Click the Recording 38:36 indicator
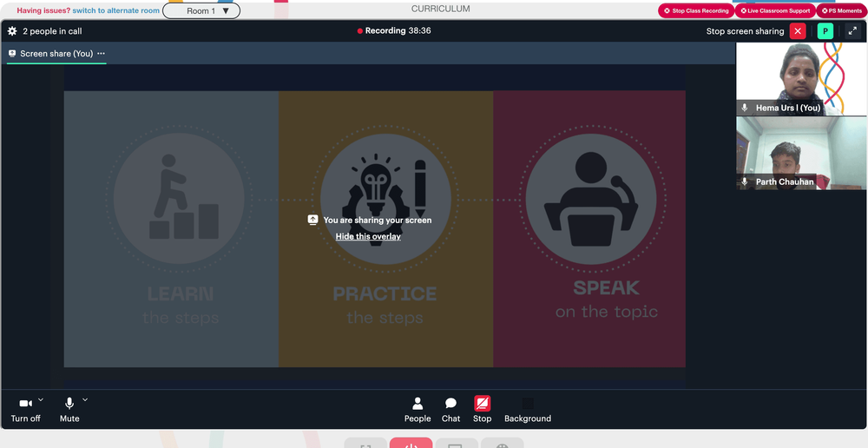 point(393,31)
